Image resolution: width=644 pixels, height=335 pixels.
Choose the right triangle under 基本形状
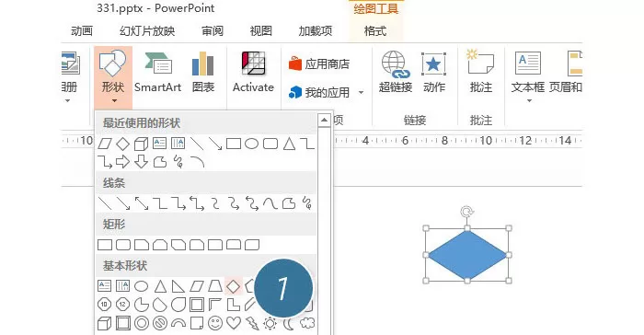(x=178, y=286)
